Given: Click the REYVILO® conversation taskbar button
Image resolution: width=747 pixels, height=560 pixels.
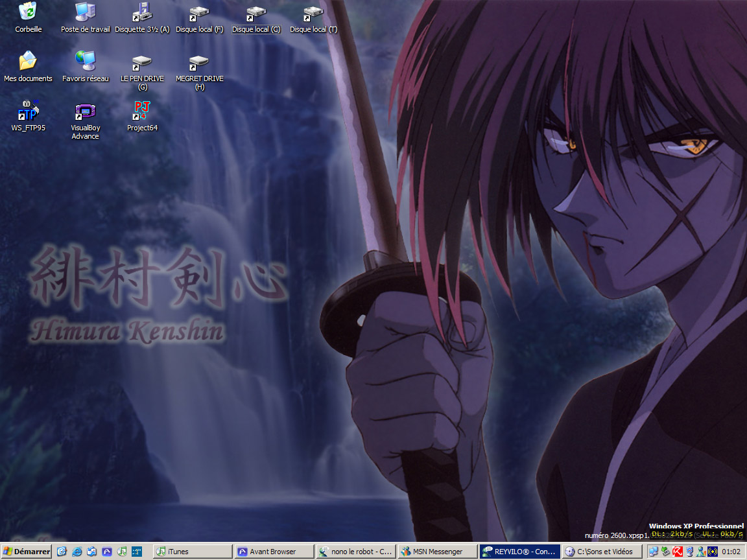Looking at the screenshot, I should tap(520, 552).
